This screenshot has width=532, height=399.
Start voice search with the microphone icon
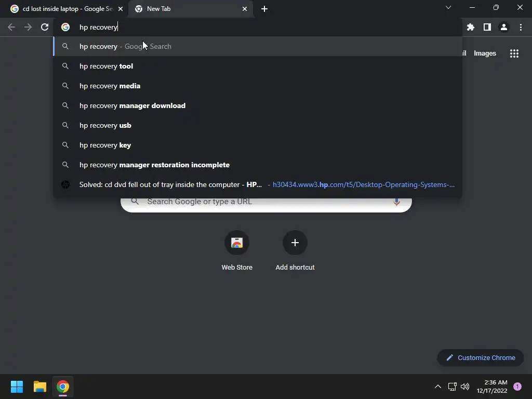(x=396, y=202)
